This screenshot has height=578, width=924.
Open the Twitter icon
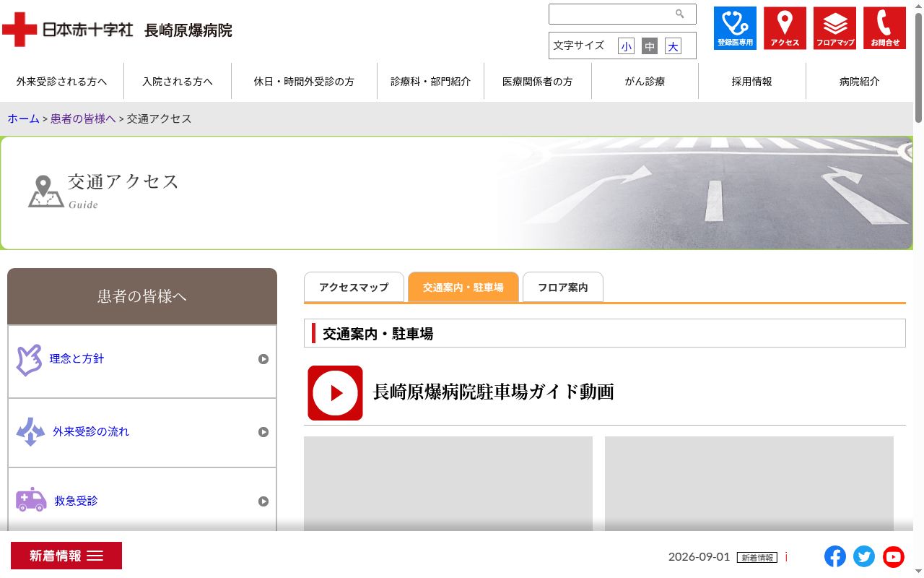click(x=864, y=556)
